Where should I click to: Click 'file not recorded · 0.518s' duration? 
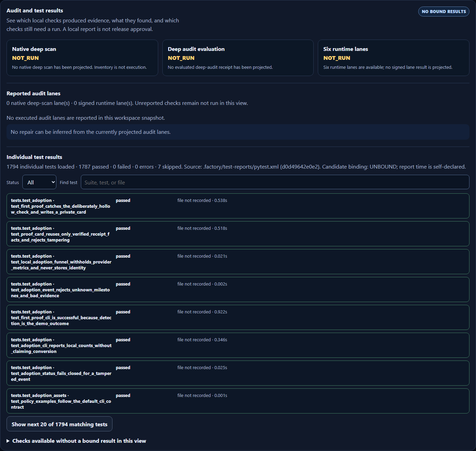tap(202, 228)
